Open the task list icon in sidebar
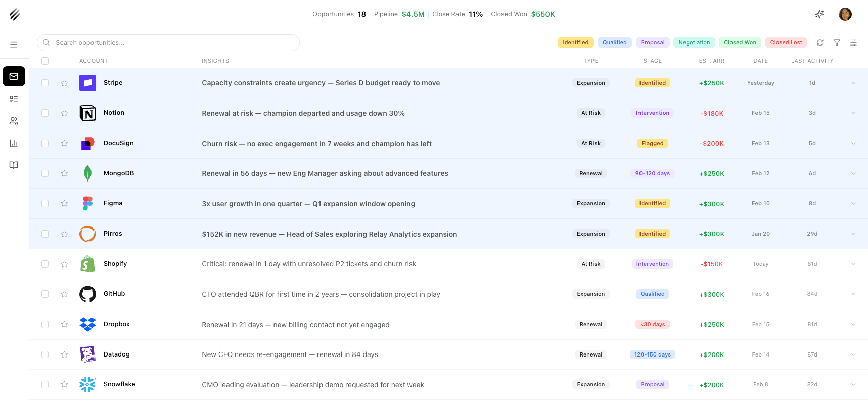 pyautogui.click(x=14, y=99)
